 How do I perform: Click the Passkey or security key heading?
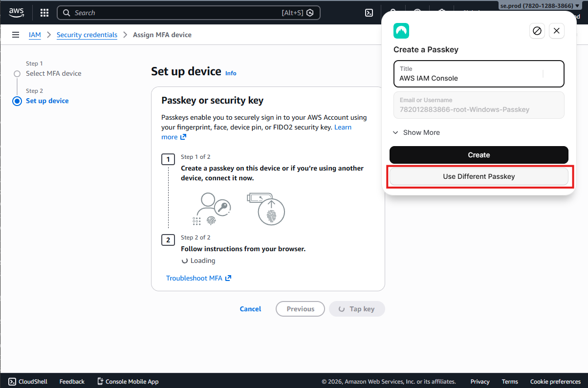point(212,101)
